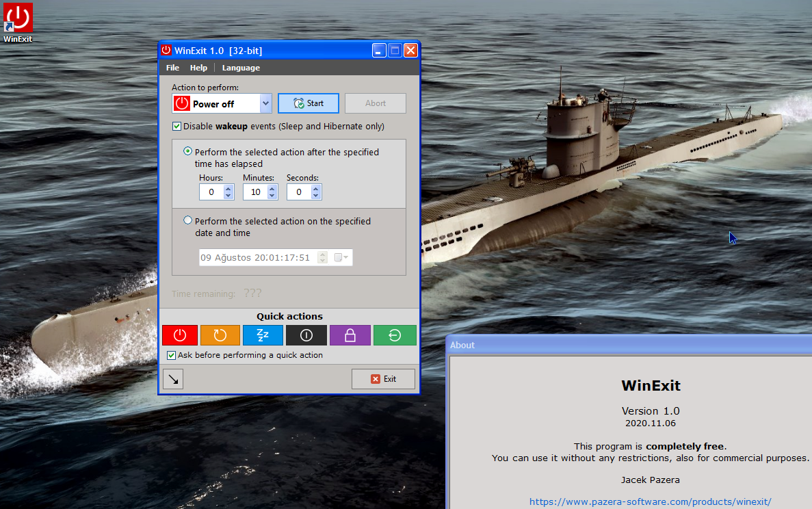The height and width of the screenshot is (509, 812).
Task: Open the Language menu
Action: pyautogui.click(x=241, y=68)
